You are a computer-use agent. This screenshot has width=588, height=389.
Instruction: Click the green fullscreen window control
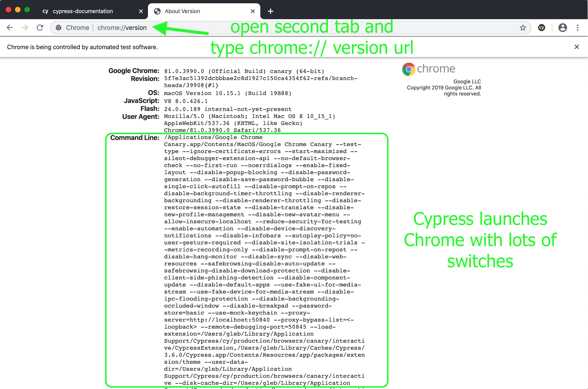coord(27,9)
